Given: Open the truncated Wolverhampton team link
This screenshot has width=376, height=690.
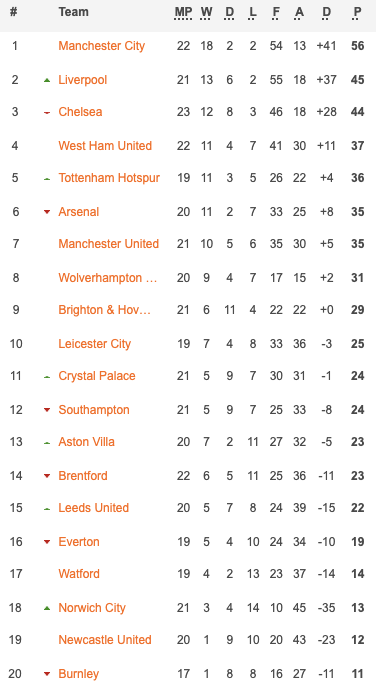Looking at the screenshot, I should pos(108,278).
